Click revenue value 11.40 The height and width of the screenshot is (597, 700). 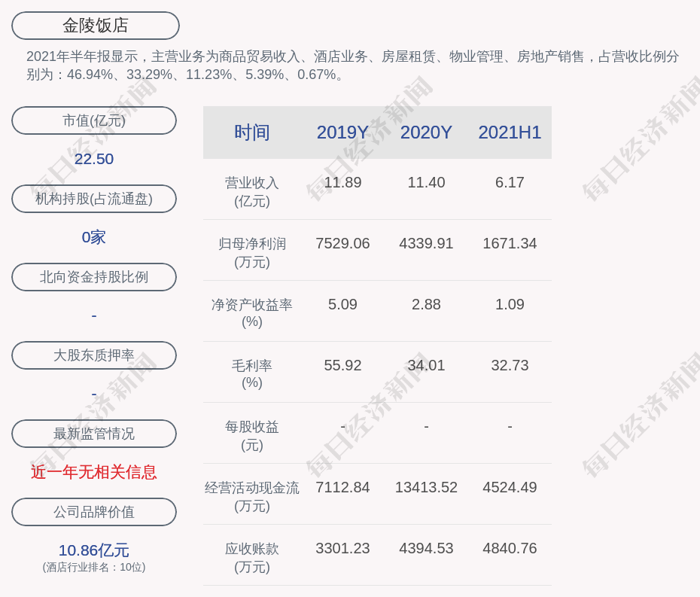coord(426,183)
